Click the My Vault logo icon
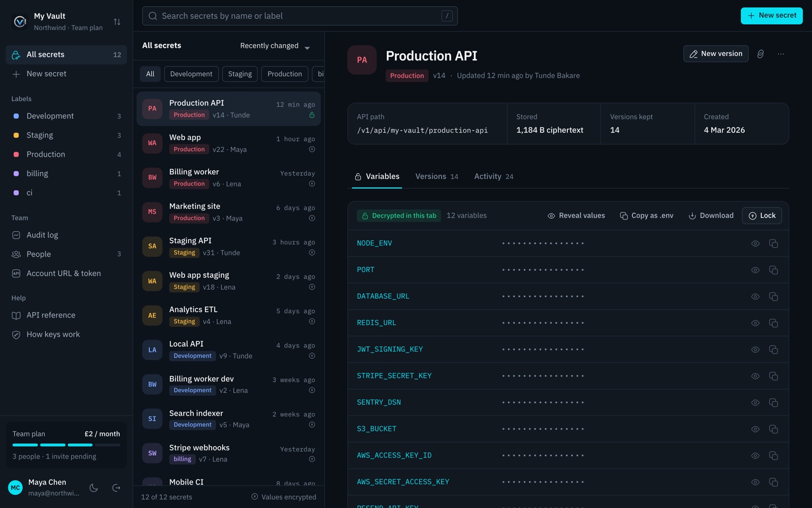The width and height of the screenshot is (812, 508). 20,21
